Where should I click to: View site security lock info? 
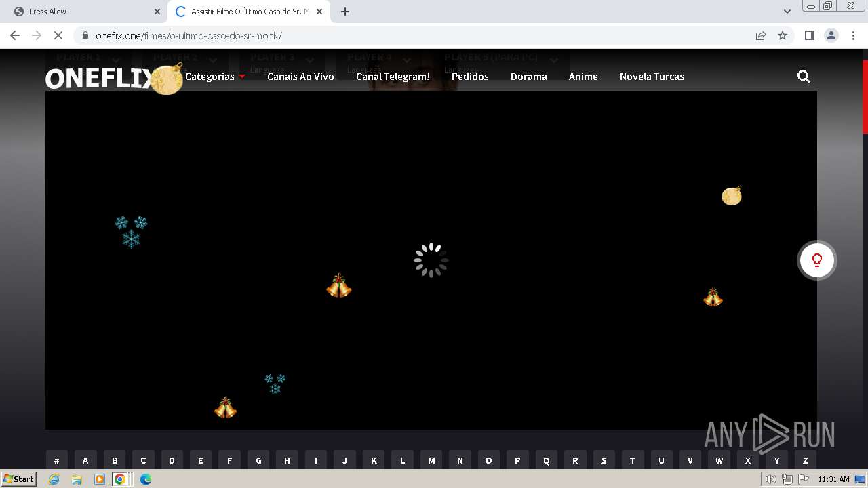[85, 35]
